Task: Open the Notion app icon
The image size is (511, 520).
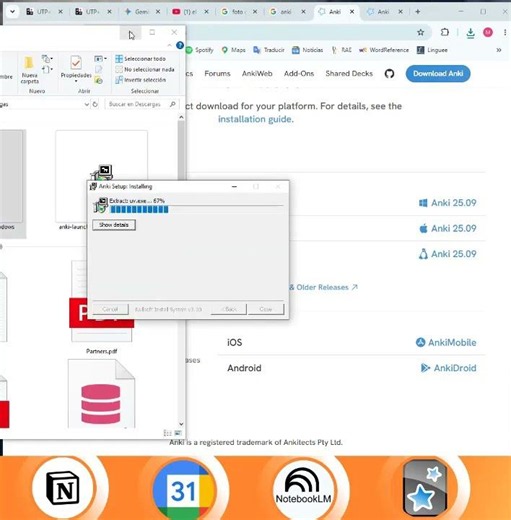Action: pos(63,488)
